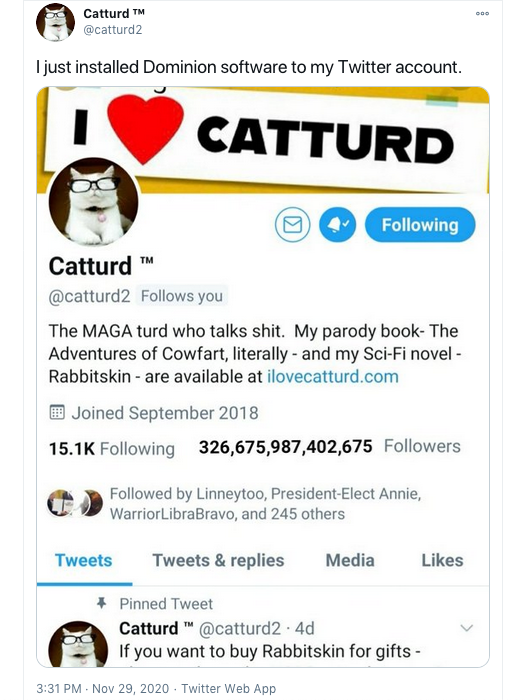Switch to the Tweets & replies tab

[x=218, y=560]
